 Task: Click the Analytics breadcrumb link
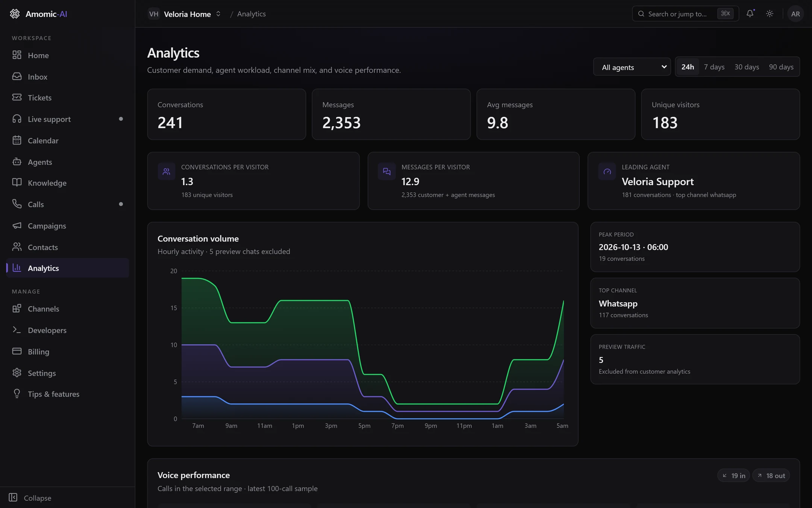pyautogui.click(x=251, y=14)
